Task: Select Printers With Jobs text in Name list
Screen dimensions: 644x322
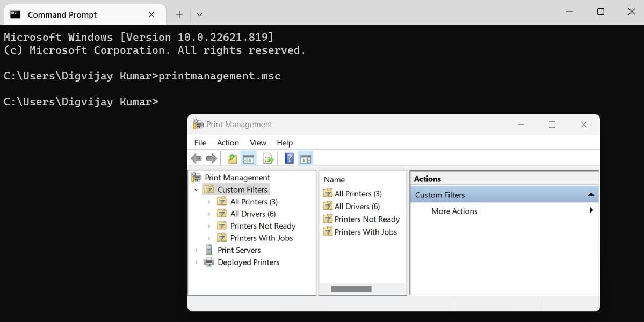Action: (366, 232)
